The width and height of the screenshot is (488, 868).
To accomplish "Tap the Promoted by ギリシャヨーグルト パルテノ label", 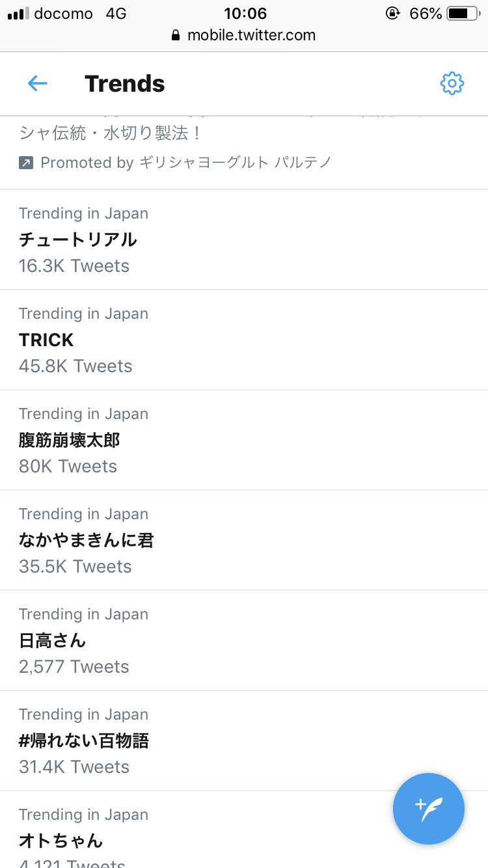I will click(x=185, y=163).
